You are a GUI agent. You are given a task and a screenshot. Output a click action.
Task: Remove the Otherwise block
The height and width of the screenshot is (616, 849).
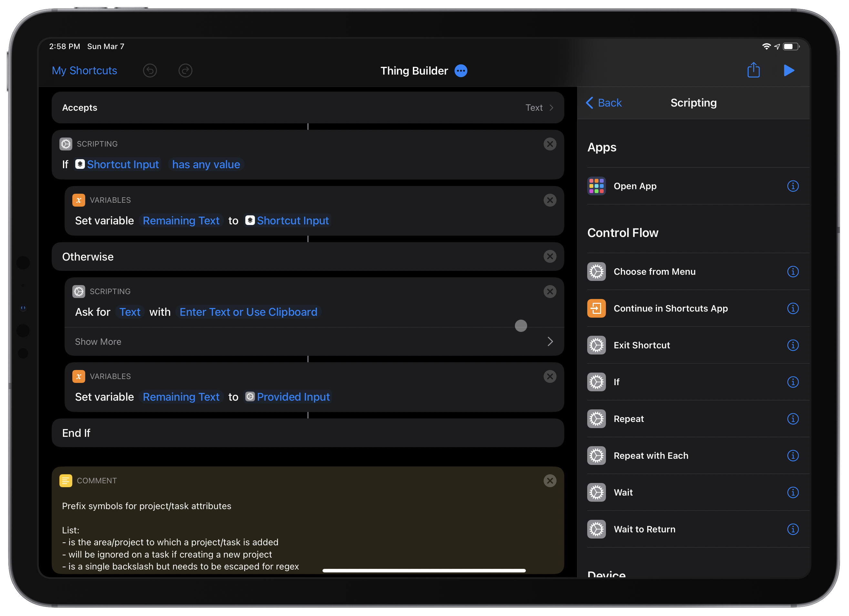point(550,257)
